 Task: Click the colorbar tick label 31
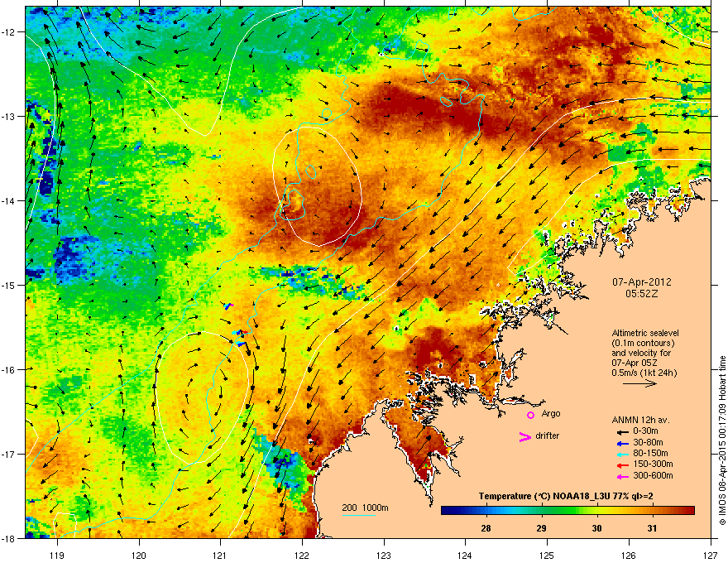pos(653,528)
